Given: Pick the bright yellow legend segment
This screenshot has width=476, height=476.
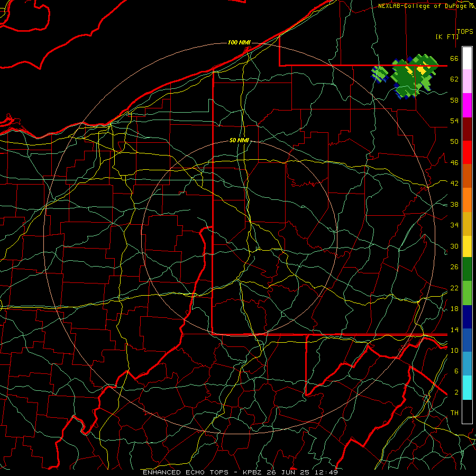Looking at the screenshot, I should (x=467, y=246).
